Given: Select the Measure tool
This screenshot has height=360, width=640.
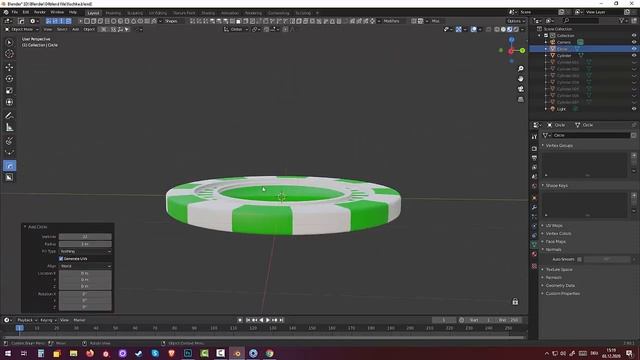Looking at the screenshot, I should point(9,128).
